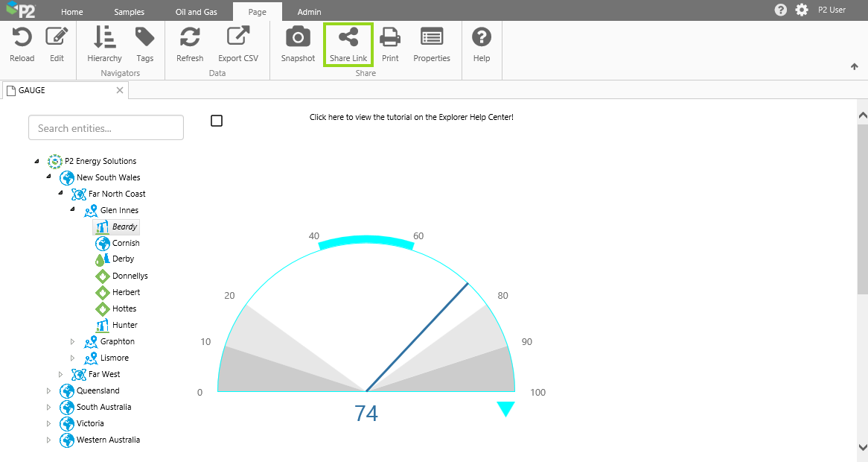Take a Snapshot with camera icon

click(x=298, y=37)
